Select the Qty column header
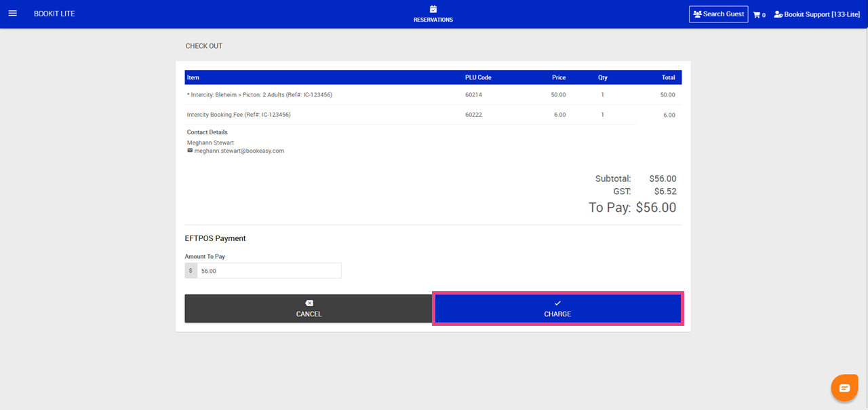 (602, 77)
